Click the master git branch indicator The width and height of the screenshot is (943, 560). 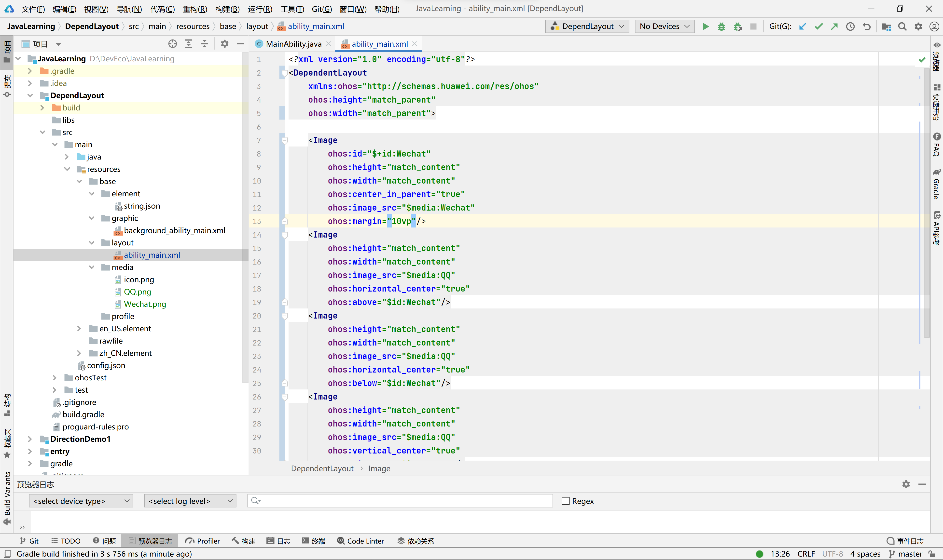coord(906,554)
